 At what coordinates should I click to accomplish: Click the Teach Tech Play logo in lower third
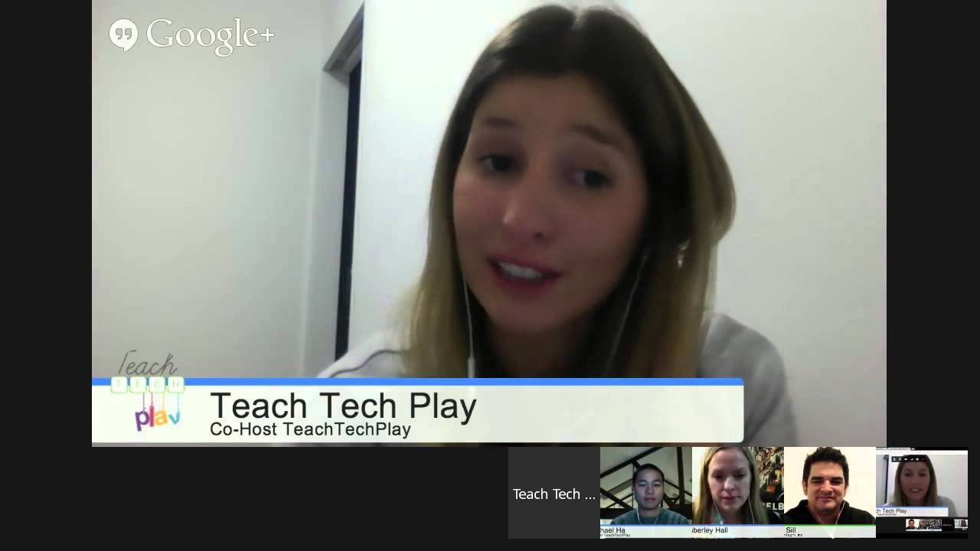(x=149, y=393)
